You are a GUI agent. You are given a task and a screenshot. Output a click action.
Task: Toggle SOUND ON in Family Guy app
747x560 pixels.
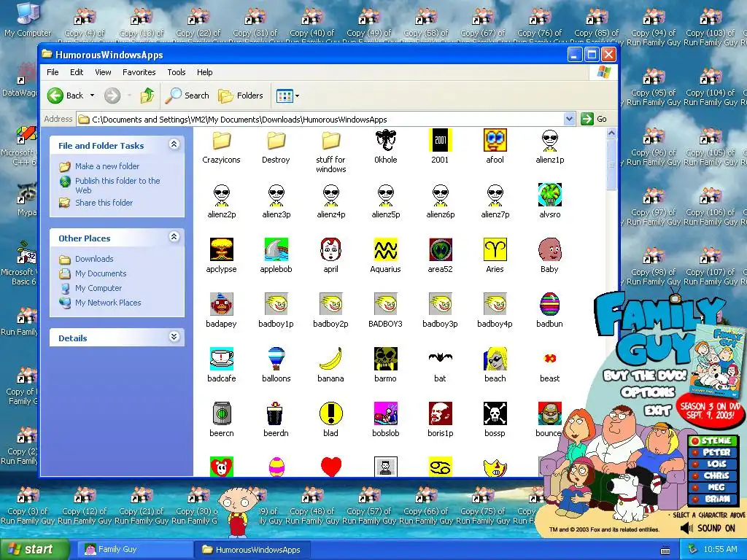(x=708, y=528)
